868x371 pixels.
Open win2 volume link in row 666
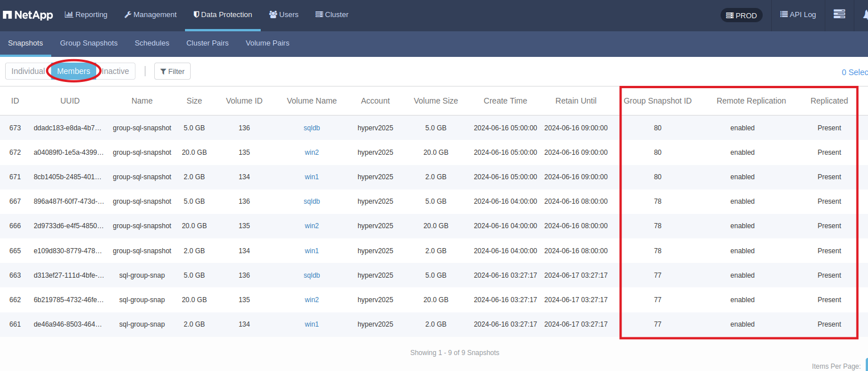(x=312, y=226)
